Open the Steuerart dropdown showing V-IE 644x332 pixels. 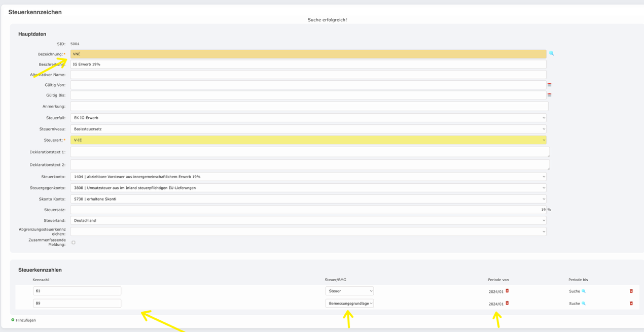tap(308, 140)
